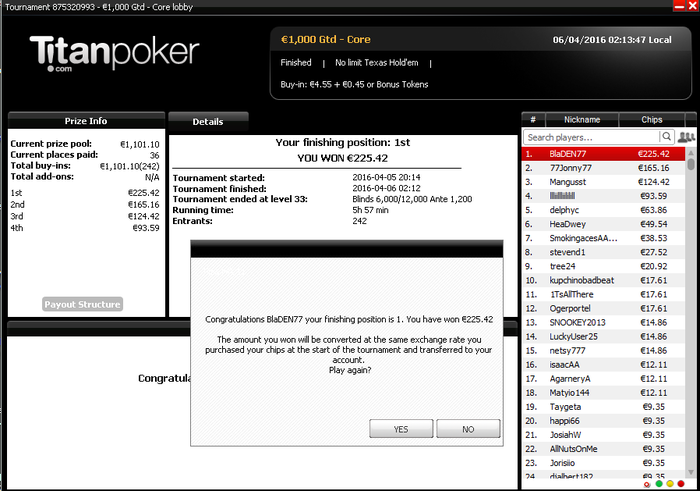The height and width of the screenshot is (491, 700).
Task: Click the Blinds 6,000/12,000 Ante 1,200 text
Action: (x=412, y=199)
